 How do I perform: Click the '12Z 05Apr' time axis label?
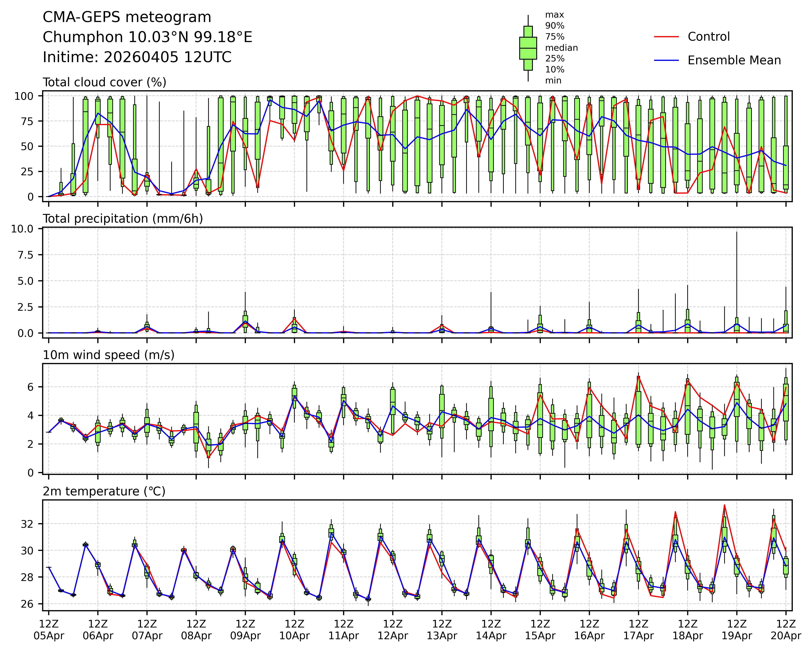(x=49, y=630)
